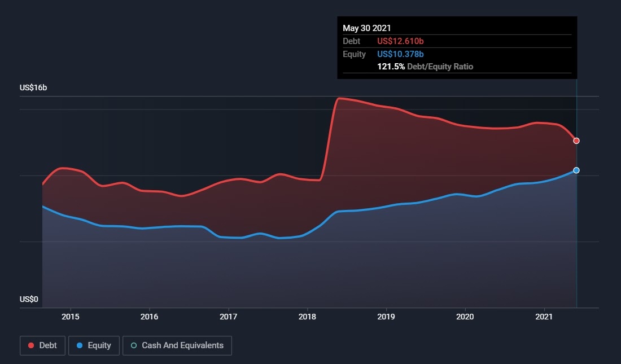This screenshot has width=621, height=364.
Task: Select the 2015 x-axis label
Action: pos(71,317)
